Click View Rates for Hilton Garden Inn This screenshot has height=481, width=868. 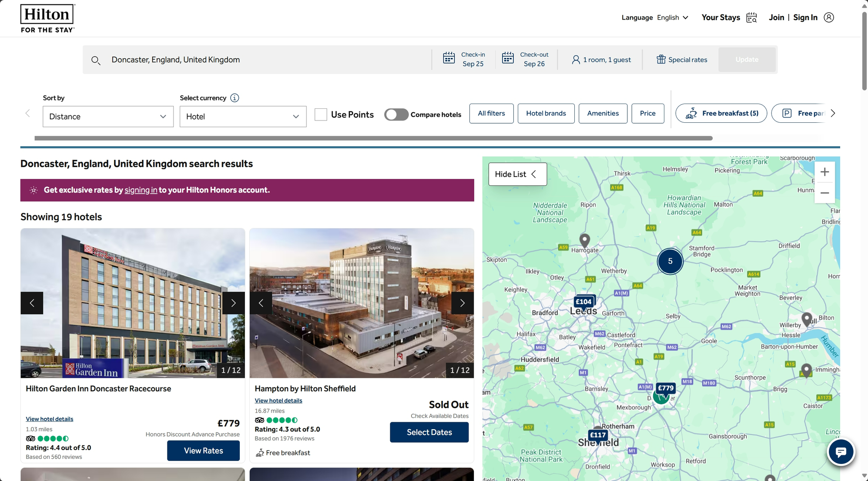click(x=203, y=451)
